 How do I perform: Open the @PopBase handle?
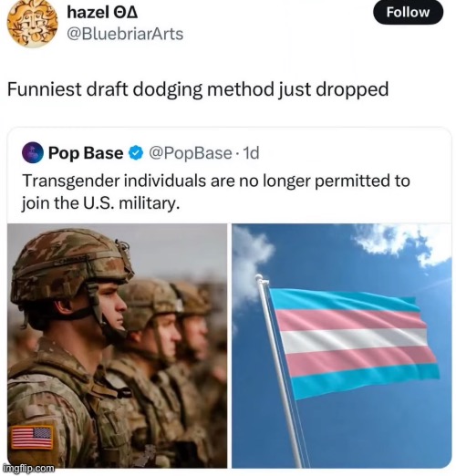191,153
